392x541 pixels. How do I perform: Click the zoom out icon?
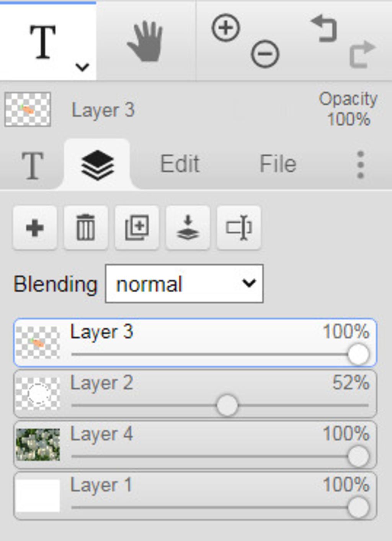pyautogui.click(x=265, y=54)
